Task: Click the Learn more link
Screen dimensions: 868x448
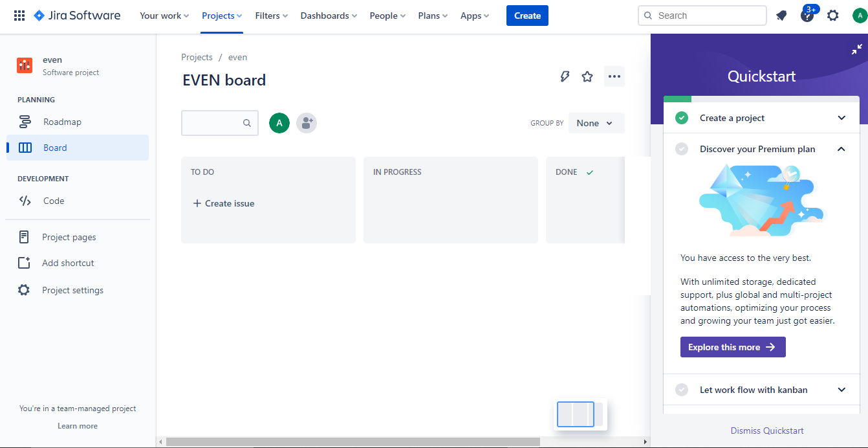Action: [78, 426]
